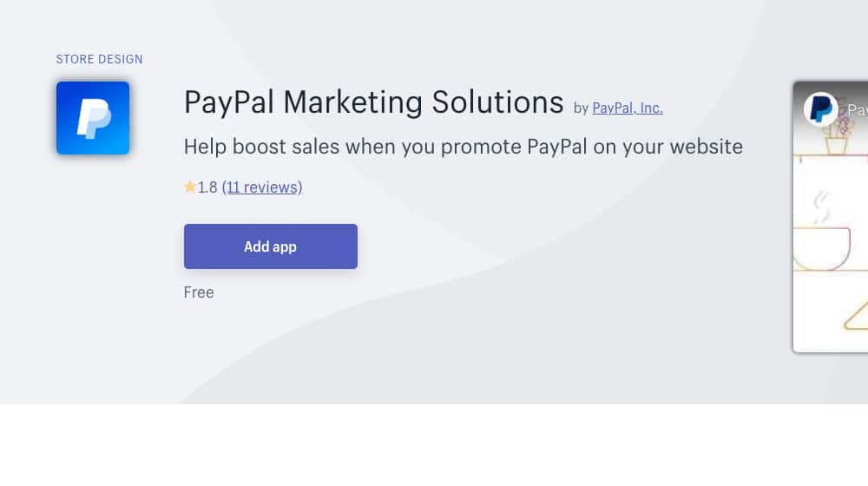Open the 11 reviews link

point(262,187)
